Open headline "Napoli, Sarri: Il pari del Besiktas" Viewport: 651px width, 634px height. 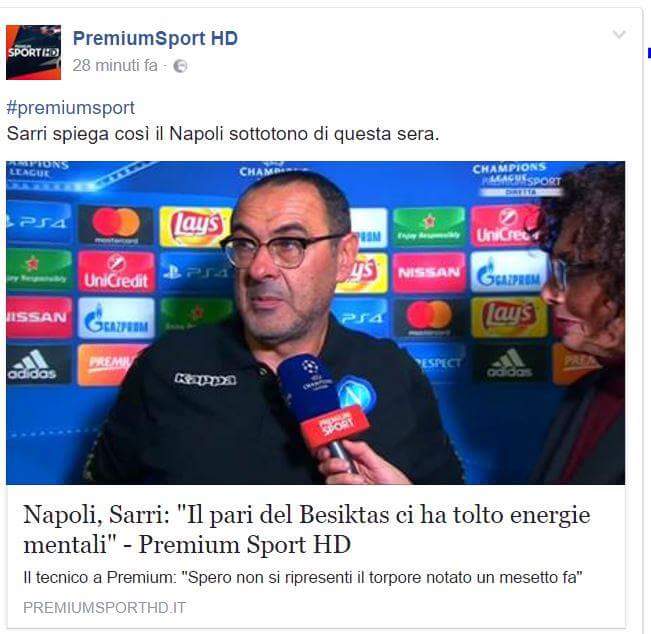(306, 529)
